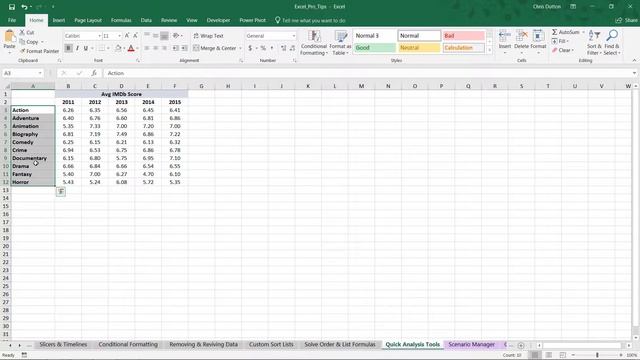Open Sort & Filter menu
Viewport: 640px width, 360px height.
[x=594, y=42]
